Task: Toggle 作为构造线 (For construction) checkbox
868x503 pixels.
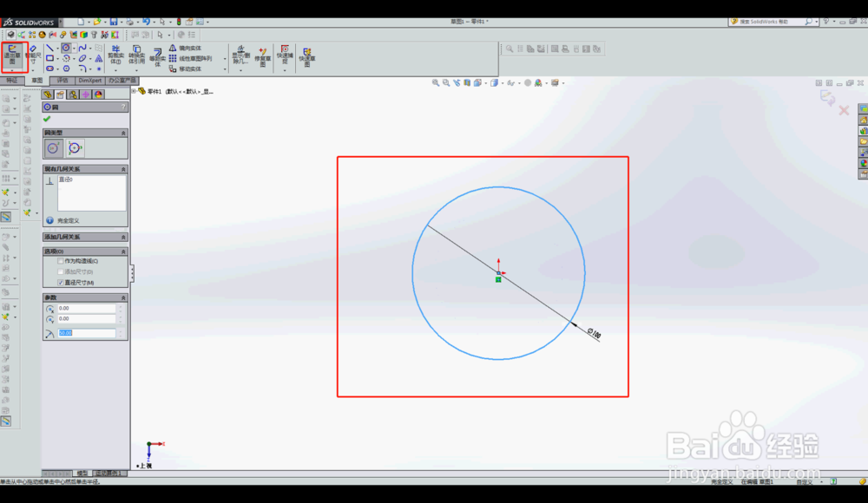Action: click(x=61, y=261)
